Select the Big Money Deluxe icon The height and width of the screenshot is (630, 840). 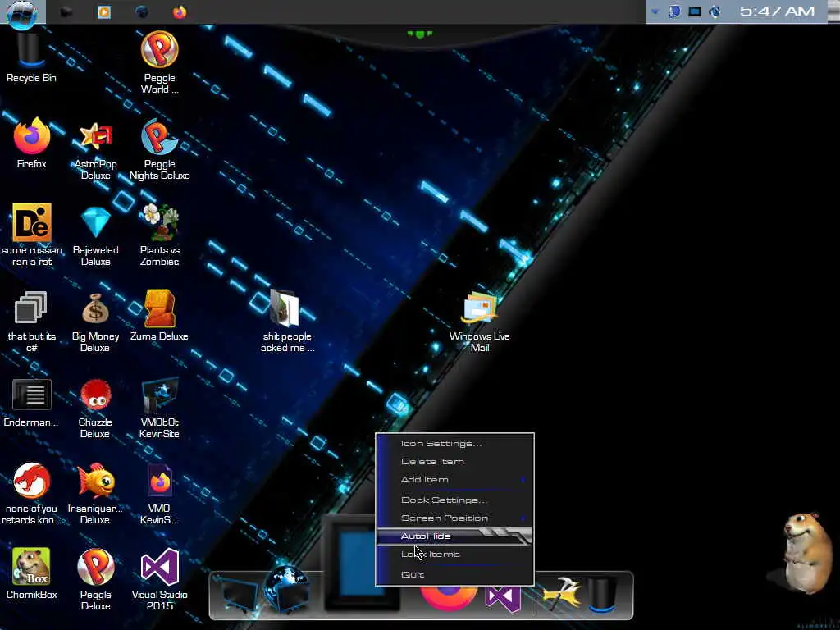click(x=95, y=322)
